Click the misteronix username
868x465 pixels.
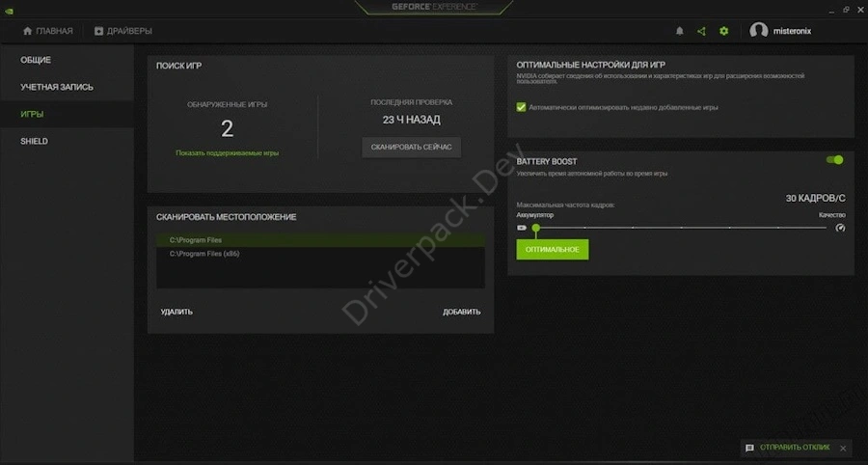pyautogui.click(x=792, y=31)
